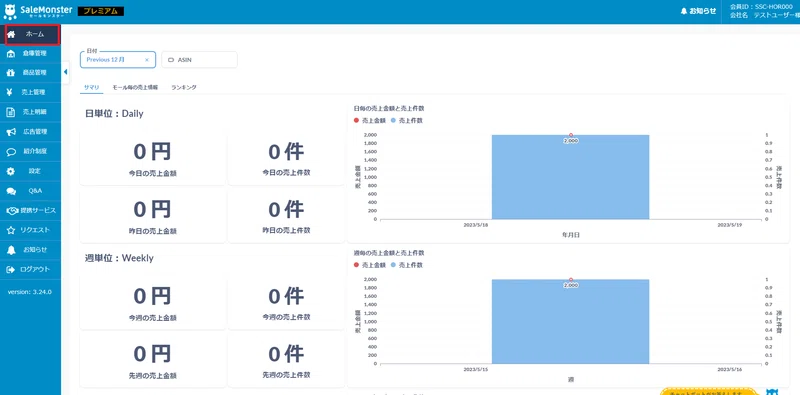Viewport: 800px width, 395px height.
Task: Click the 2023/5/18 axis label
Action: (475, 225)
